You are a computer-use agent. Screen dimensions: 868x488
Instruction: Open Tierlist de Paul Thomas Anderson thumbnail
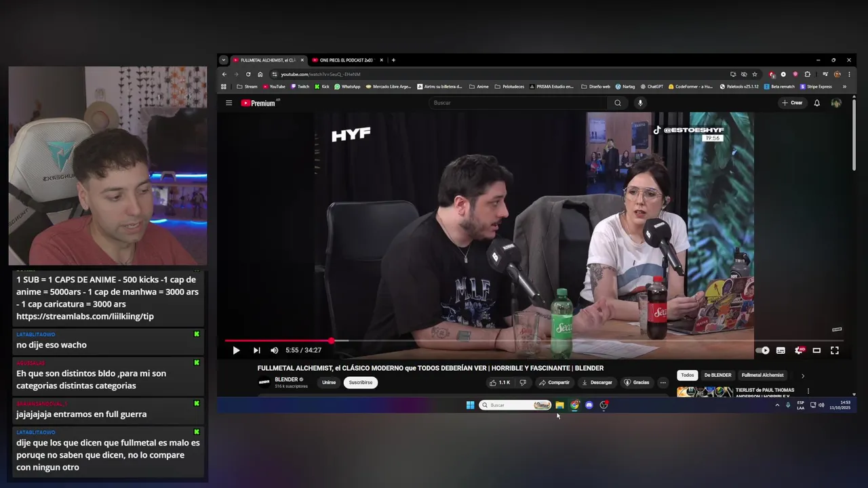pos(705,391)
